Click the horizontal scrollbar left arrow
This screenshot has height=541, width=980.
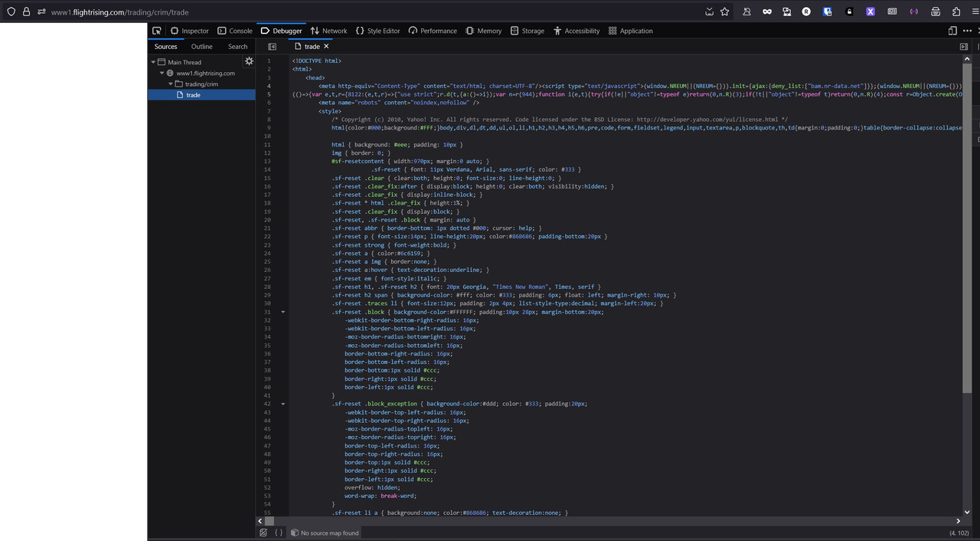coord(260,521)
